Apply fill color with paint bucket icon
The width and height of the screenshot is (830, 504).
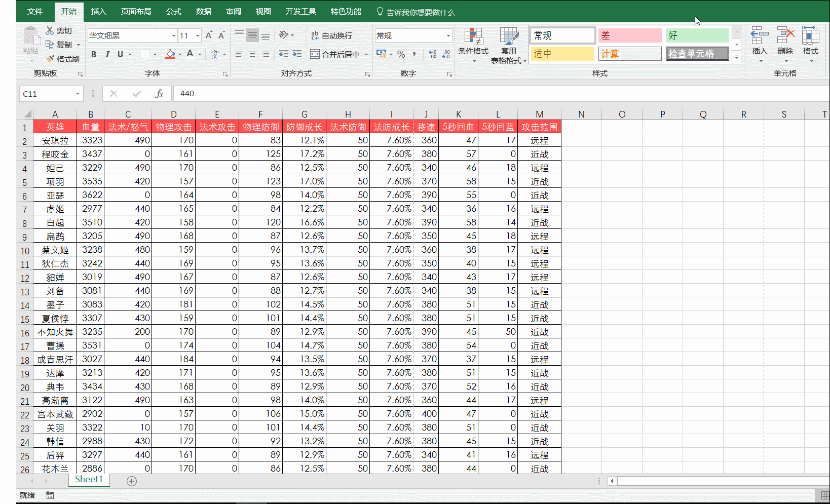170,54
